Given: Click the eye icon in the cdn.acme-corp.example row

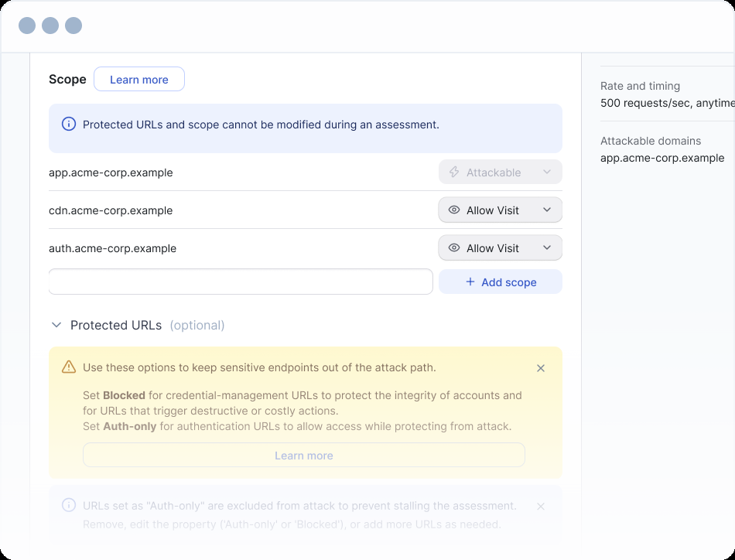Looking at the screenshot, I should tap(453, 210).
